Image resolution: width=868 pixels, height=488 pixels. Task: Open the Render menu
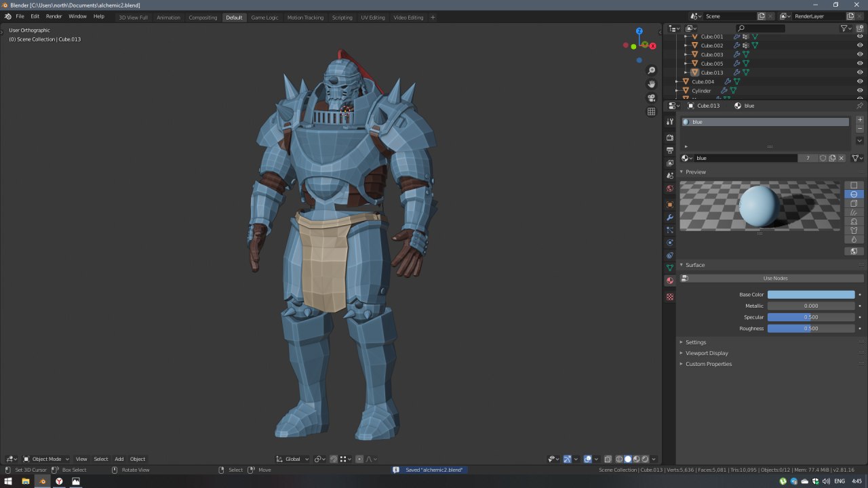tap(54, 16)
